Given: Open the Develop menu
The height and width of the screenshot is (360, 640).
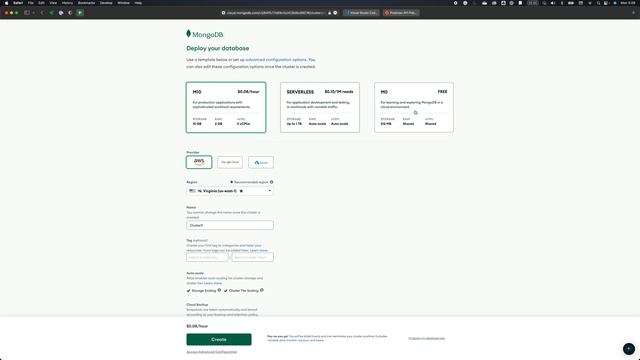Looking at the screenshot, I should (106, 3).
